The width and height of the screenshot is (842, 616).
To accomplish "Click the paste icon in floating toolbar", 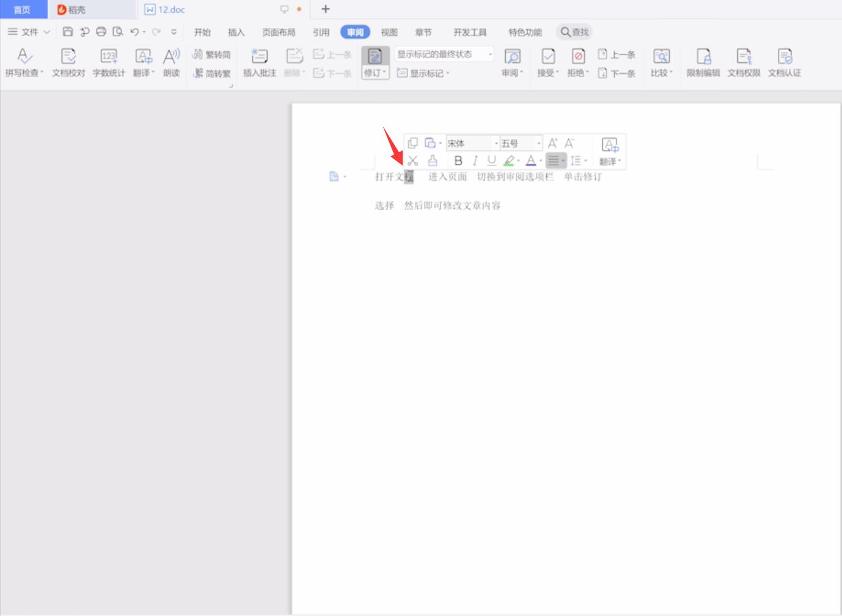I will [430, 143].
